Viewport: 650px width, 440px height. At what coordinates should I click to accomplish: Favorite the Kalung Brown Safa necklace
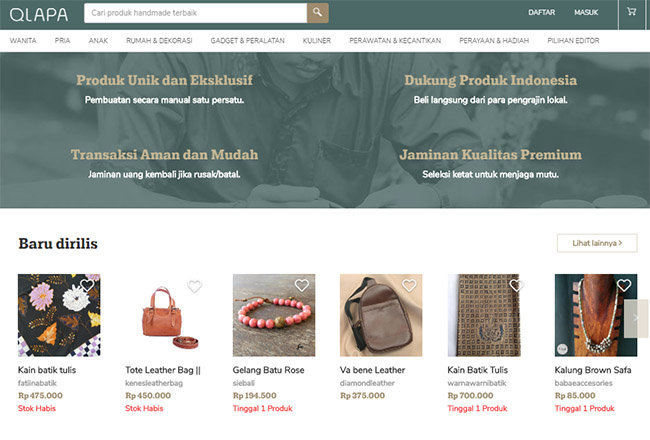pos(624,285)
